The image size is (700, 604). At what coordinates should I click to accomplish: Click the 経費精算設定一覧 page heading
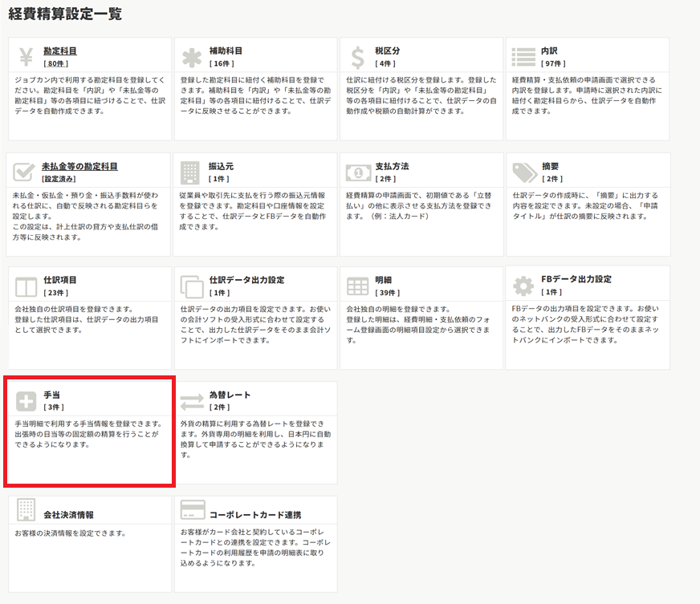66,14
